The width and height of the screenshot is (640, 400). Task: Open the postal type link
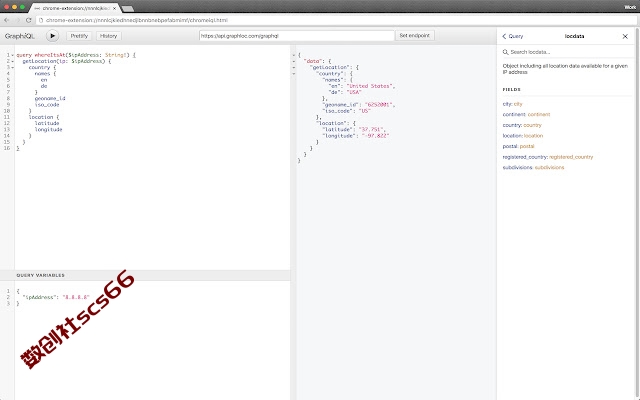coord(527,146)
